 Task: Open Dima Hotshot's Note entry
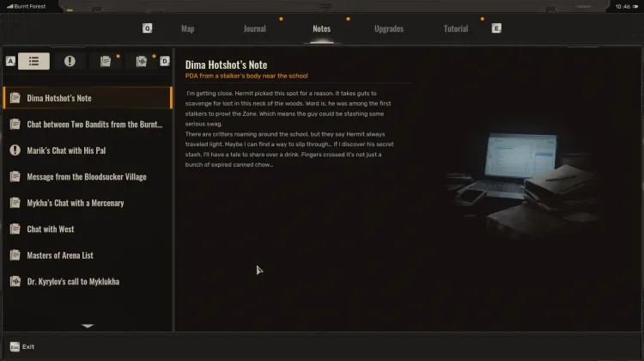coord(88,98)
